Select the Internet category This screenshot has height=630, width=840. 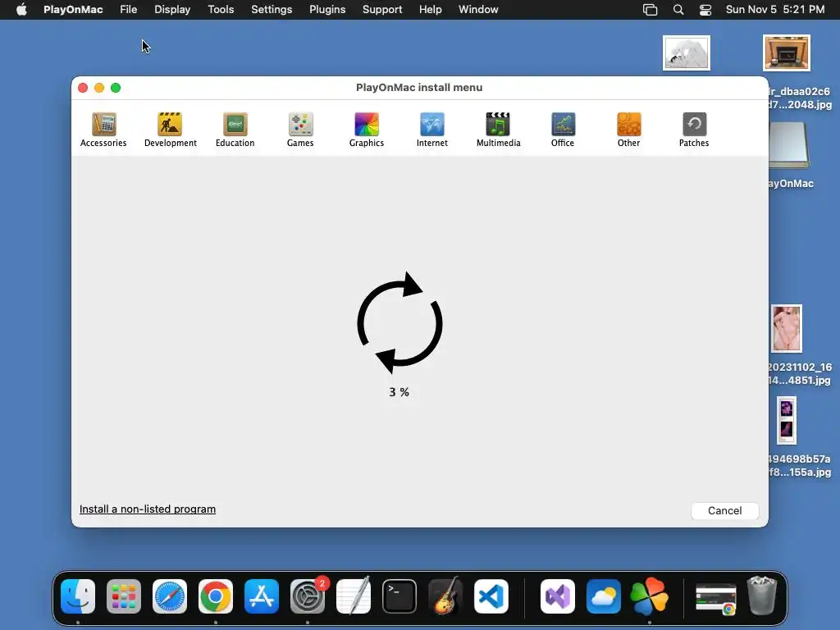(x=431, y=130)
